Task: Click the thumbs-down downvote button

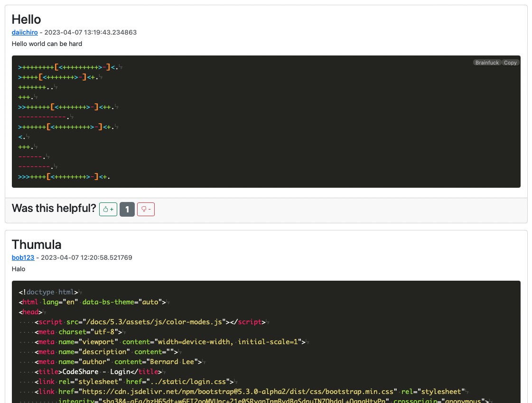Action: click(146, 209)
